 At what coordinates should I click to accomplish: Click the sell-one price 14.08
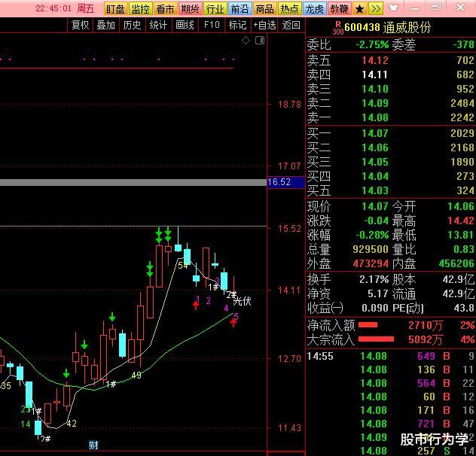[375, 117]
